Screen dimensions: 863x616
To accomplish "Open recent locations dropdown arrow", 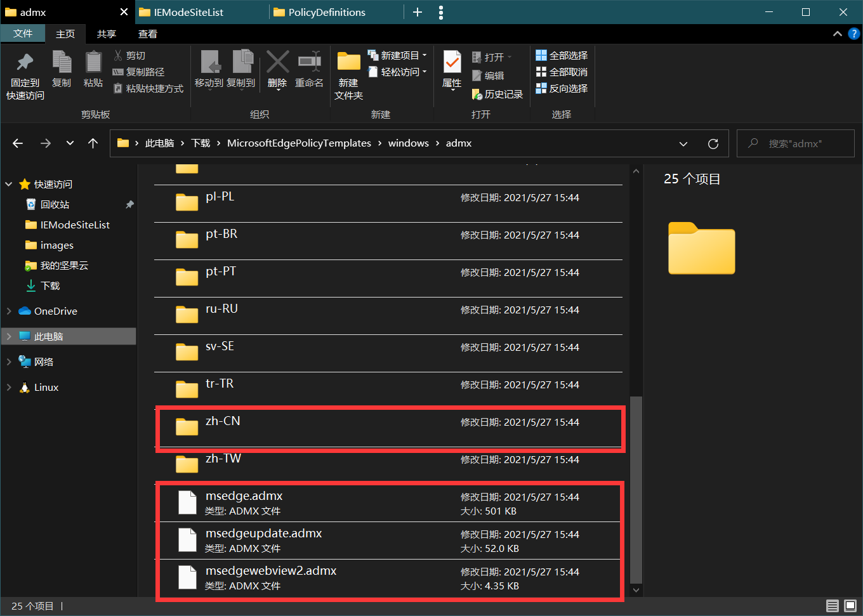I will pos(70,143).
